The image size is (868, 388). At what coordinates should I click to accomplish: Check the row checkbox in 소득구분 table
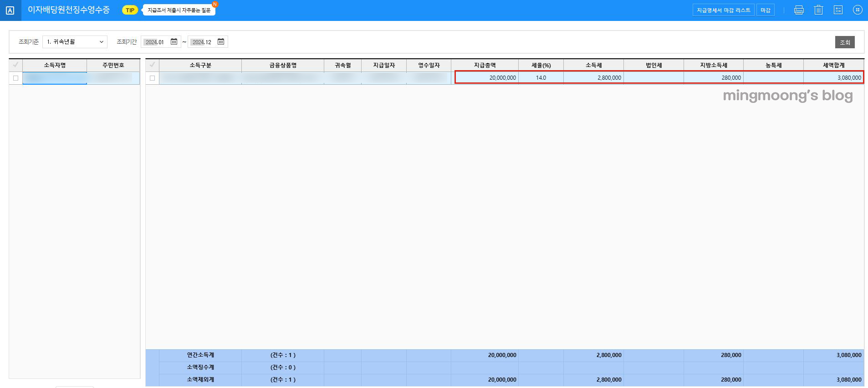click(x=152, y=78)
